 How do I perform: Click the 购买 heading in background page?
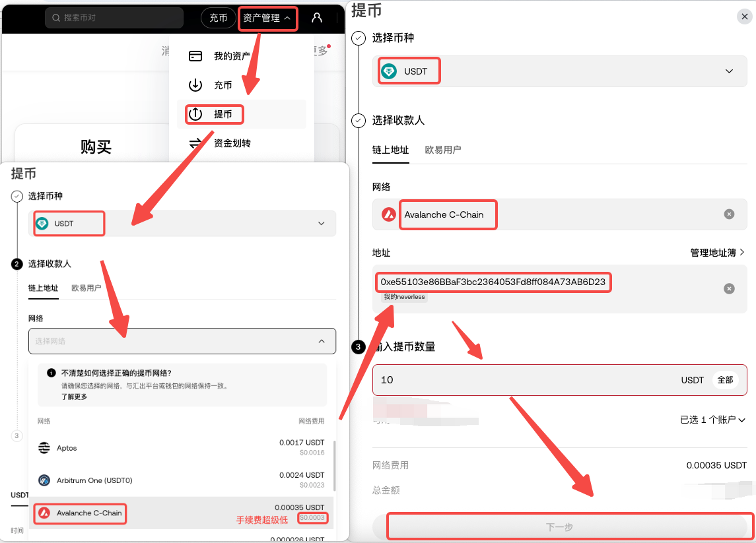(x=96, y=146)
